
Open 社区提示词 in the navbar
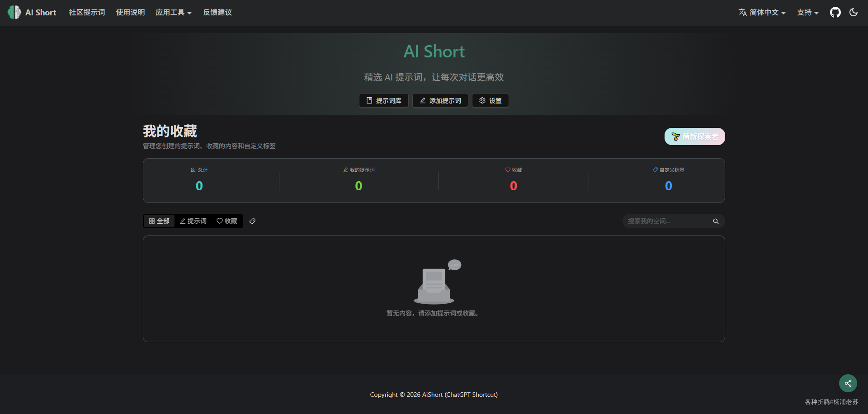pyautogui.click(x=87, y=12)
